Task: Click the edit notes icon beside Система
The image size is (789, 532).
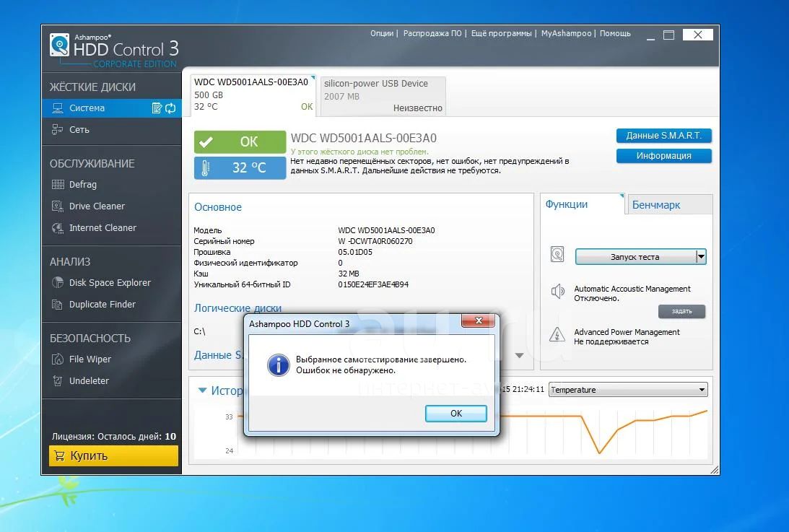Action: [x=157, y=108]
